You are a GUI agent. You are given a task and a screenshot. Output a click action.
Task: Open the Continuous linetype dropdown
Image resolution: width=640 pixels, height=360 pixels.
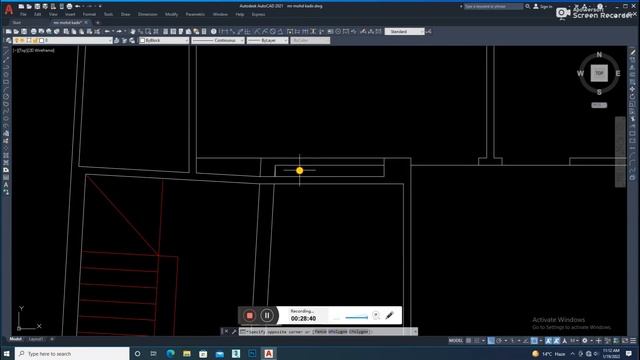coord(218,40)
